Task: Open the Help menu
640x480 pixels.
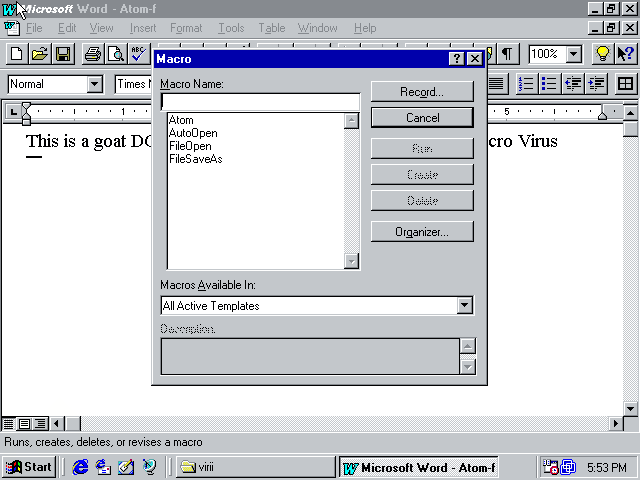Action: pos(365,28)
